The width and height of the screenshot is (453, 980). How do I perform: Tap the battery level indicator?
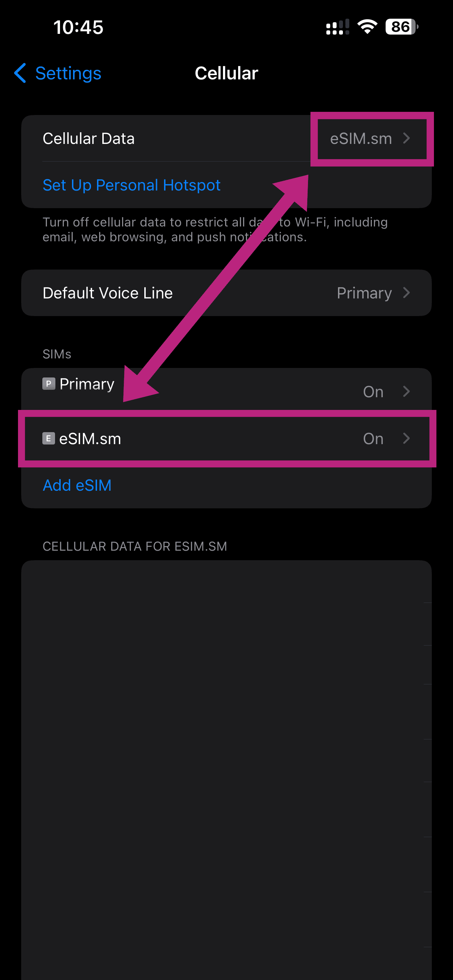pyautogui.click(x=401, y=27)
